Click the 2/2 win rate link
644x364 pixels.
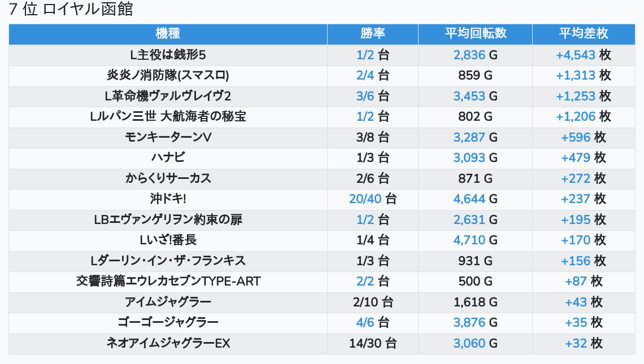point(365,281)
